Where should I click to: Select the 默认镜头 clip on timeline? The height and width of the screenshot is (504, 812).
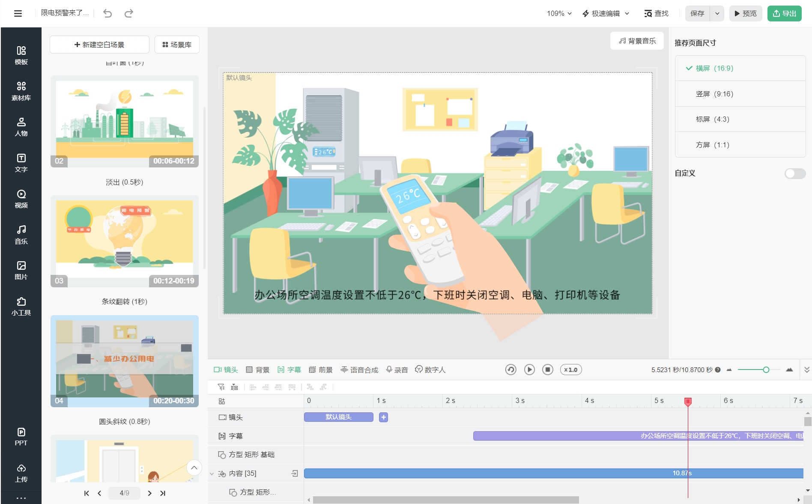pos(338,417)
